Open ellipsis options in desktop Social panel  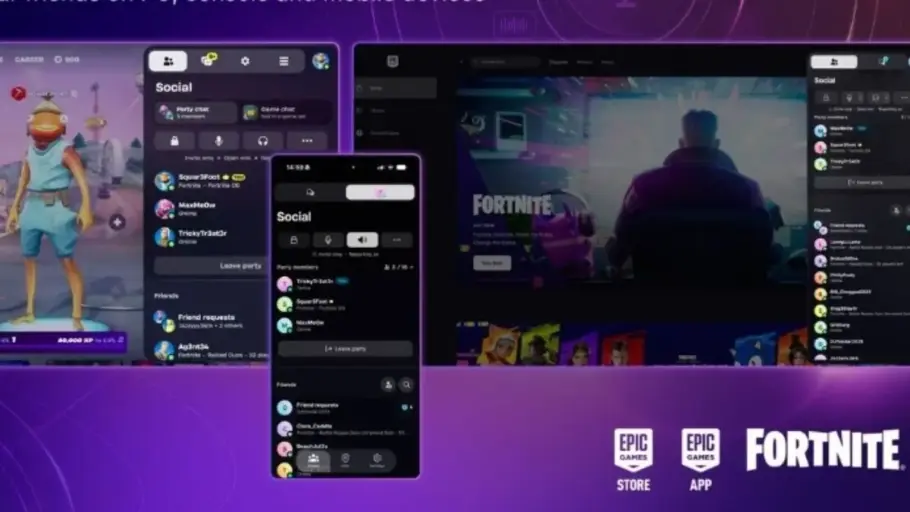click(x=902, y=98)
